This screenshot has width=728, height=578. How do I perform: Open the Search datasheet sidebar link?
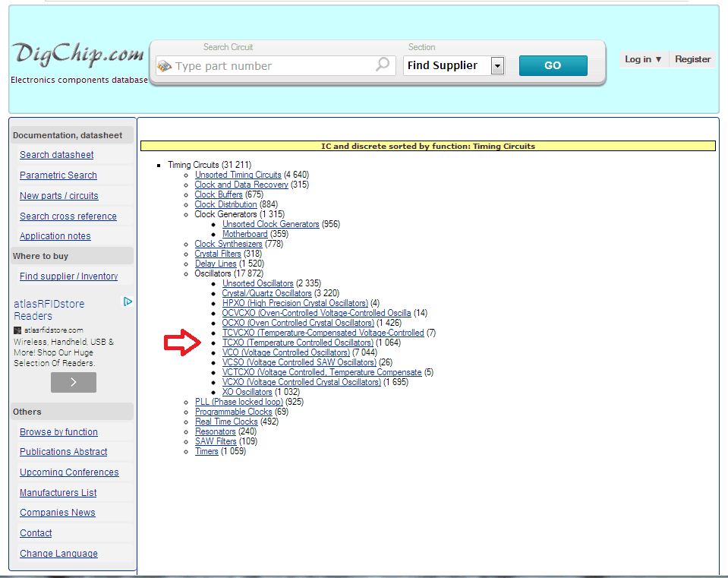click(x=57, y=155)
